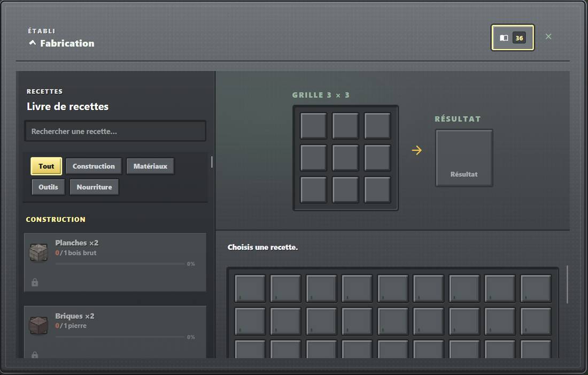Collapse the Fabrication section chevron
This screenshot has width=588, height=375.
[33, 43]
